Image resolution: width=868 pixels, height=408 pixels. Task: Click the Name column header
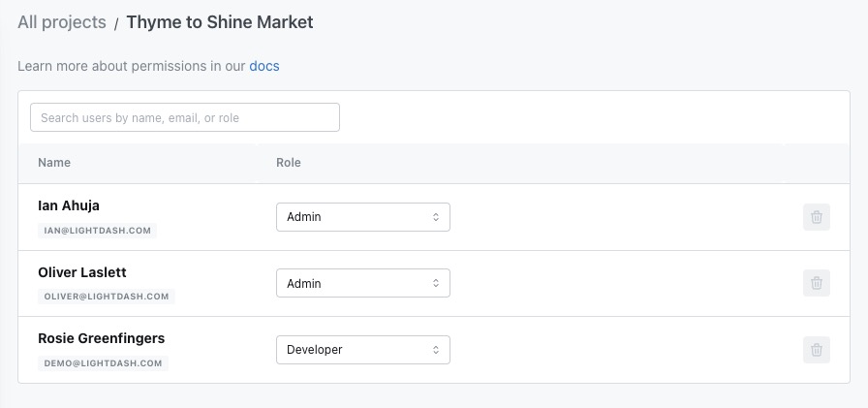[x=54, y=163]
